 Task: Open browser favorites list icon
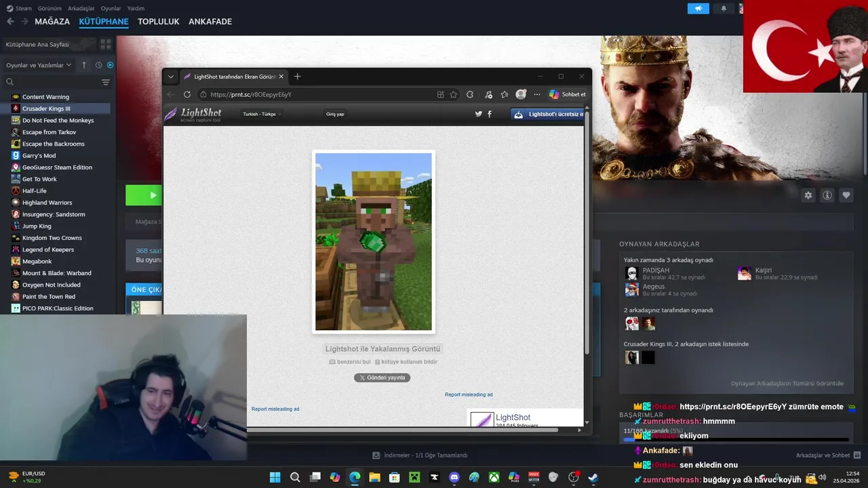(x=505, y=95)
